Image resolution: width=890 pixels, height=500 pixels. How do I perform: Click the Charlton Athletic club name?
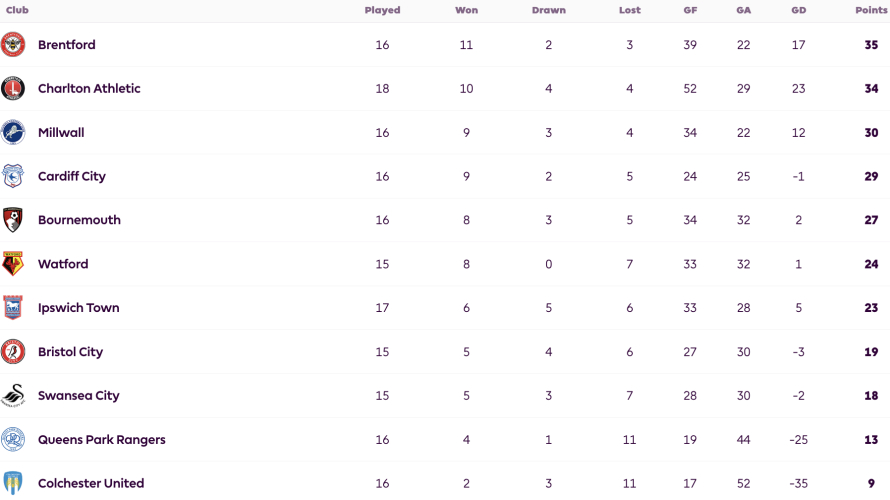click(x=89, y=89)
